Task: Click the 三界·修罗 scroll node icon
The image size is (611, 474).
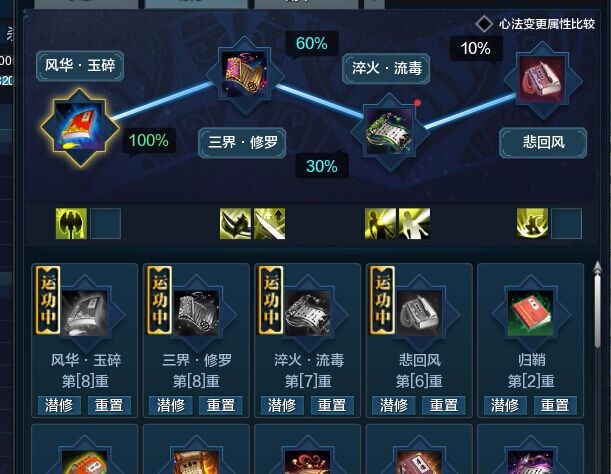Action: 245,75
